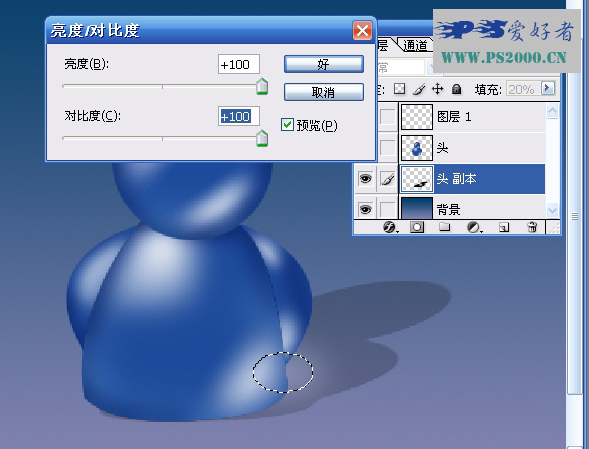Open the layer style fx icon
Viewport: 589px width, 449px height.
390,227
